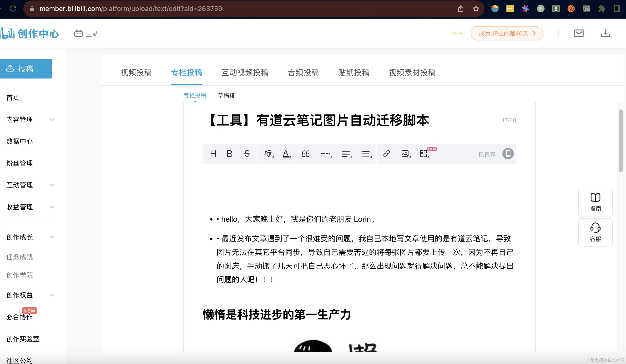Open 任务成就 submenu item
The width and height of the screenshot is (626, 364).
[x=19, y=257]
